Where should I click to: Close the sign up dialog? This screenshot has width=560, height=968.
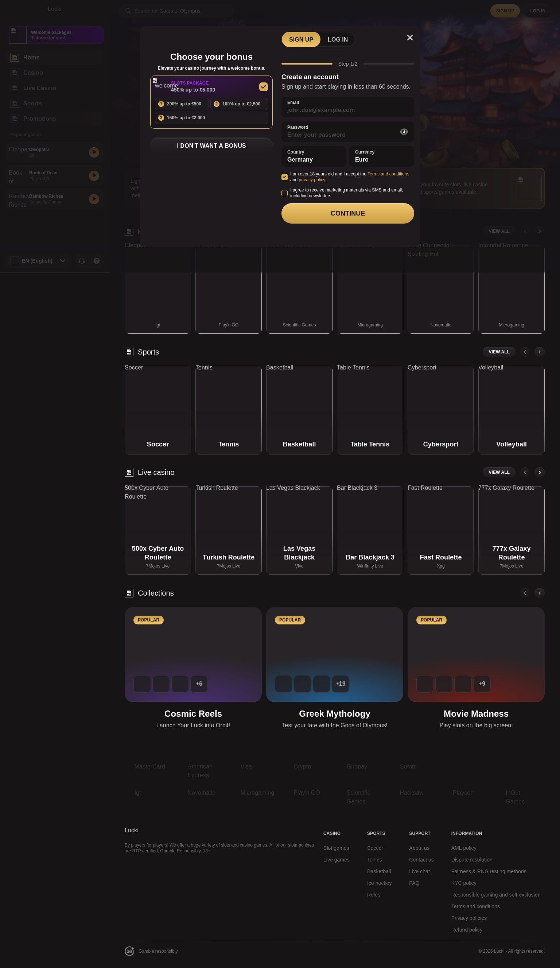point(410,38)
